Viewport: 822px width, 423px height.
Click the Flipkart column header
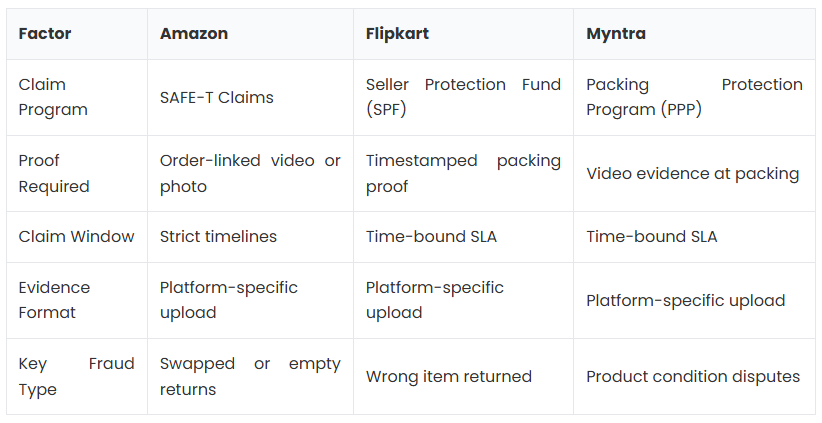tap(463, 34)
